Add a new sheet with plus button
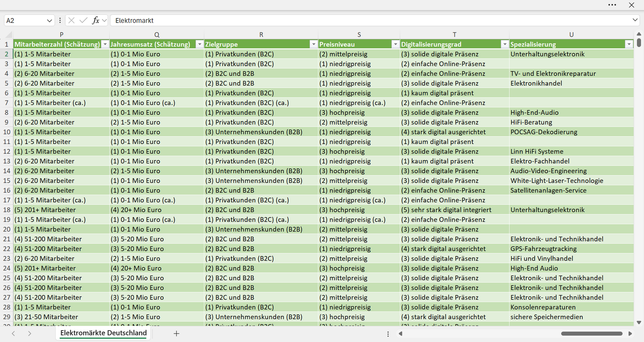Image resolution: width=644 pixels, height=342 pixels. coord(176,333)
